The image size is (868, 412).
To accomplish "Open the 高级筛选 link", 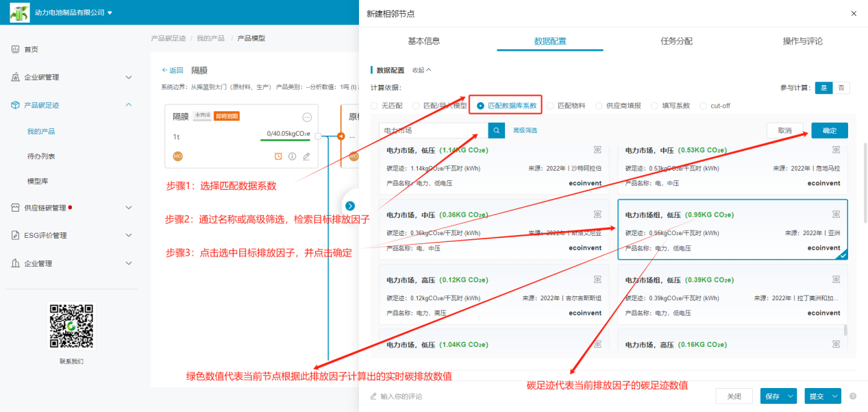I will (x=525, y=130).
